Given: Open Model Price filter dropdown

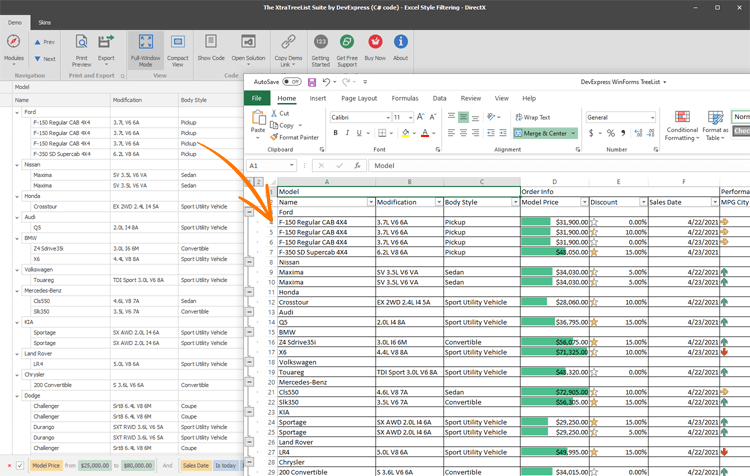Looking at the screenshot, I should (584, 202).
